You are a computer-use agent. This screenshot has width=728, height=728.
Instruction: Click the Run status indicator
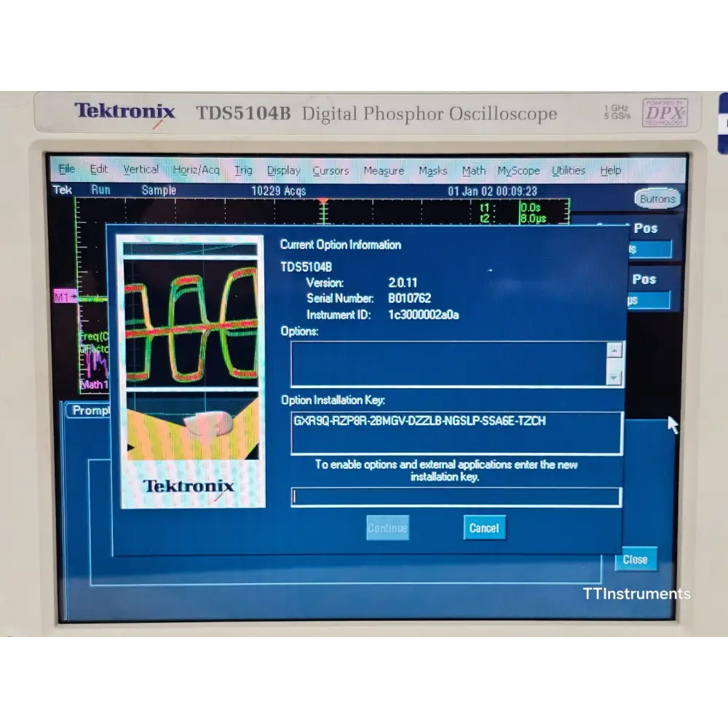click(100, 190)
